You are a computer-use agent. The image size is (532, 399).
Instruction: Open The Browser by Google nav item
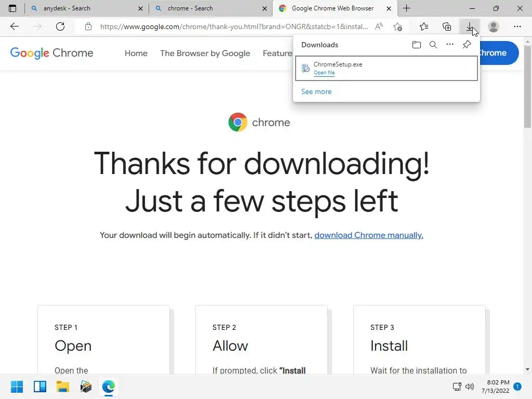(x=205, y=54)
